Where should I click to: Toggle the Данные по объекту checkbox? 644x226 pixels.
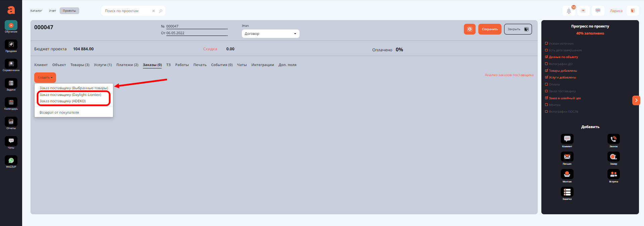546,57
